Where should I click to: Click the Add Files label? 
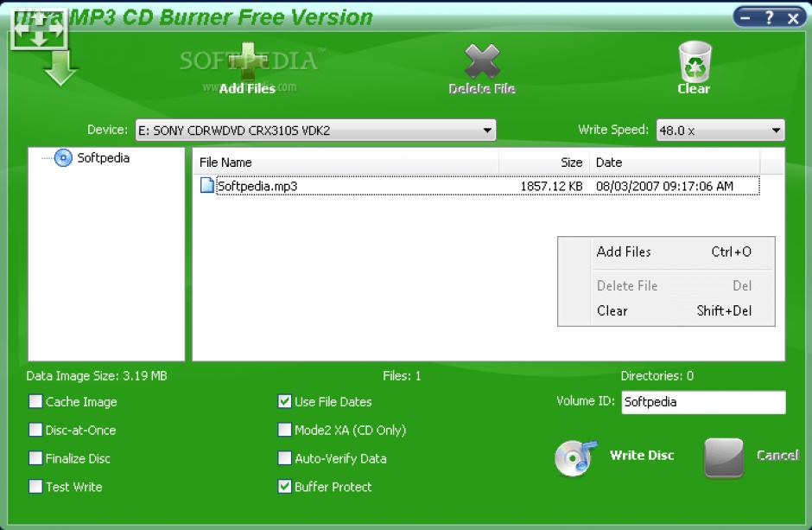click(x=247, y=88)
